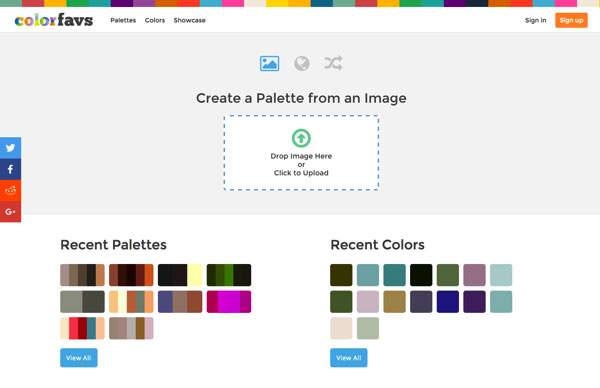
Task: Share on Google Plus sidebar icon
Action: click(x=10, y=211)
